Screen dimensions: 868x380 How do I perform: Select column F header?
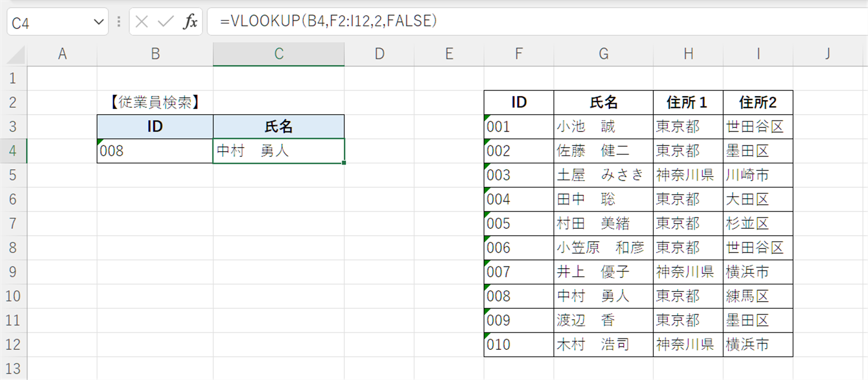tap(518, 53)
